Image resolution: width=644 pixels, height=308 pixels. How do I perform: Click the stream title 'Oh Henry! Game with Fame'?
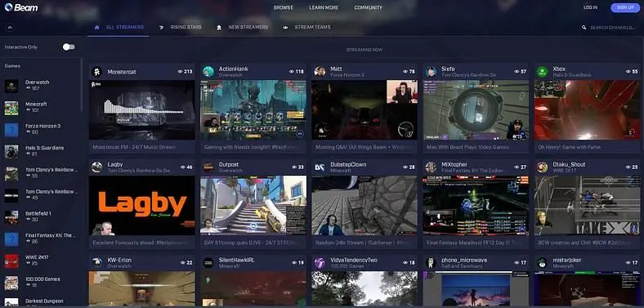[570, 147]
